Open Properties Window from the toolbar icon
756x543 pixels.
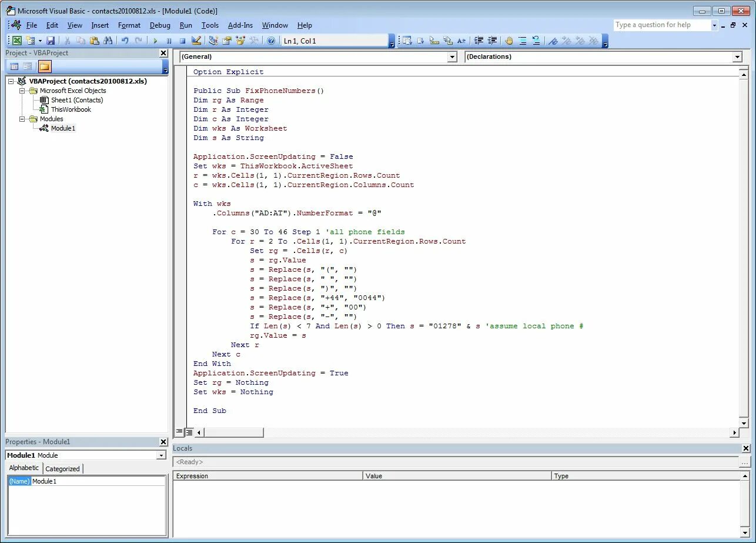(x=226, y=41)
